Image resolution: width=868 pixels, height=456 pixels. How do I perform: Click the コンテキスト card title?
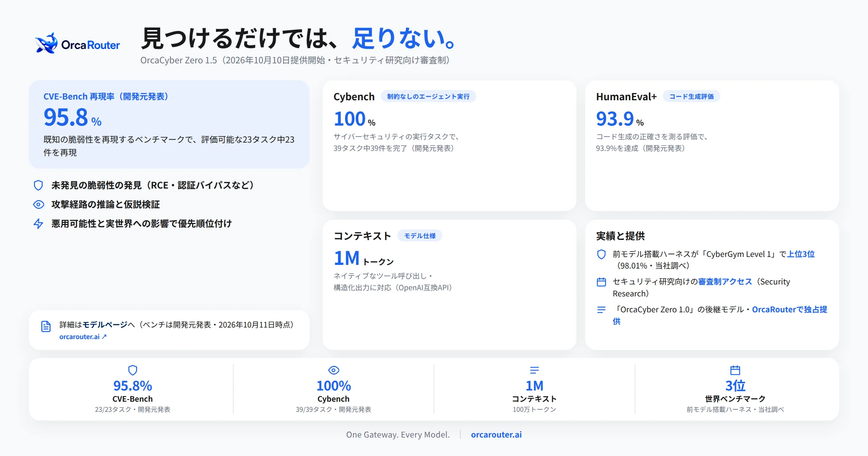click(x=362, y=236)
